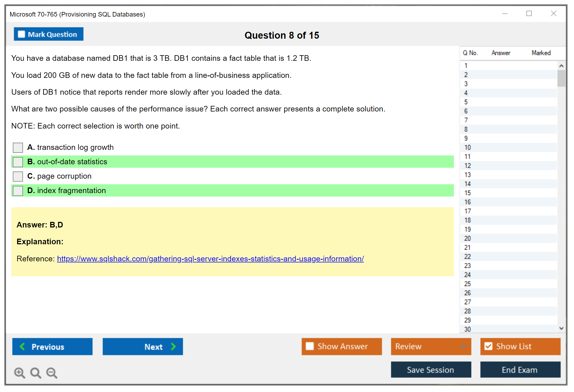The width and height of the screenshot is (574, 392).
Task: Close the exam window
Action: point(553,14)
